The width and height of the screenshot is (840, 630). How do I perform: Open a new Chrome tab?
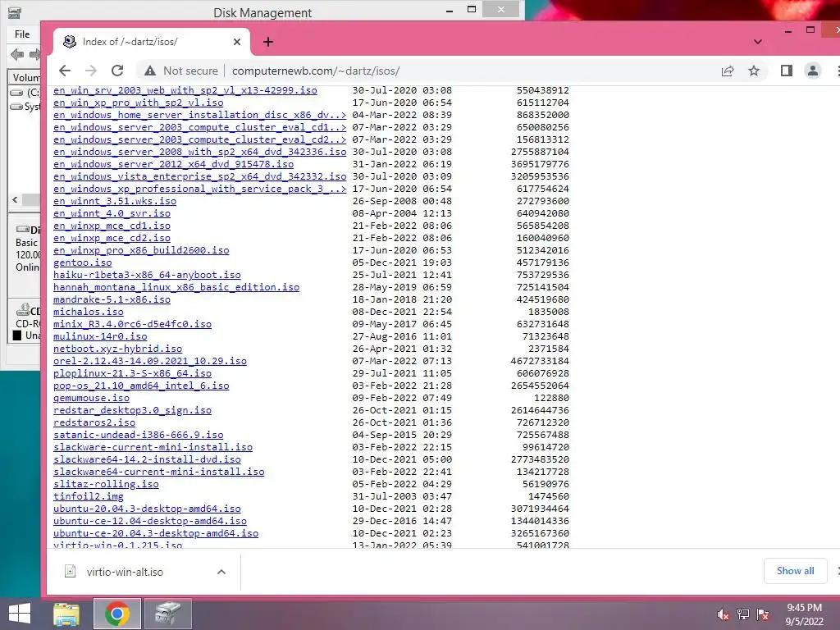tap(268, 42)
